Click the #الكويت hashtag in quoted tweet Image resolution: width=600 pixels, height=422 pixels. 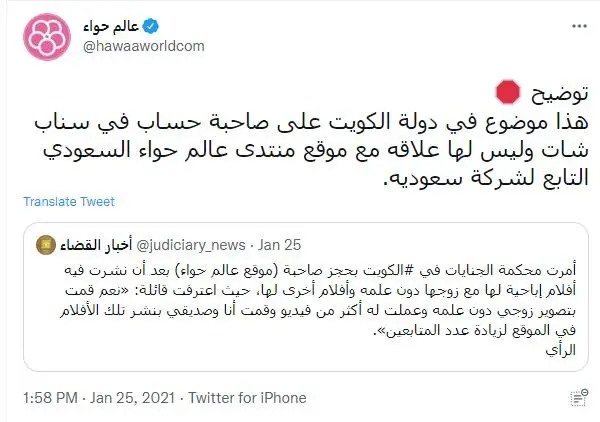(x=381, y=270)
